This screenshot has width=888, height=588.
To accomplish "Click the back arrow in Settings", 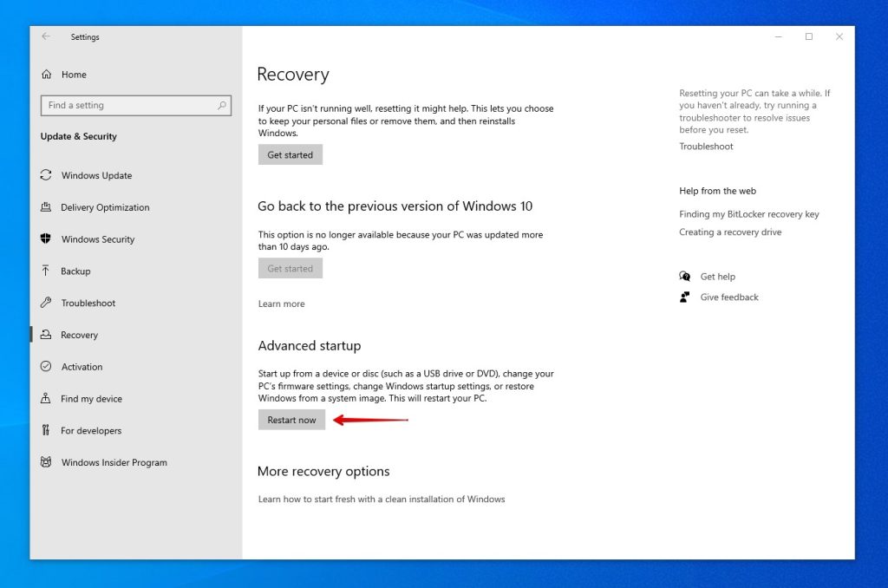I will [x=45, y=36].
